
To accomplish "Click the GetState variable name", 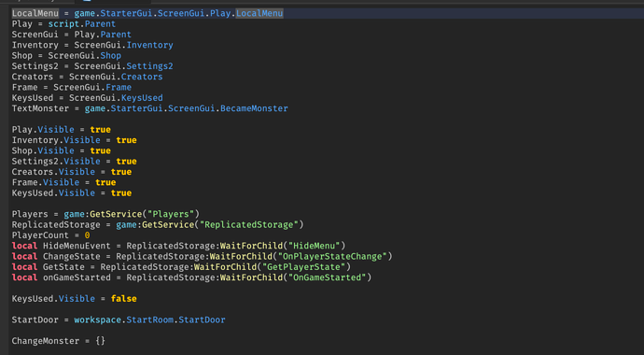I will point(63,267).
